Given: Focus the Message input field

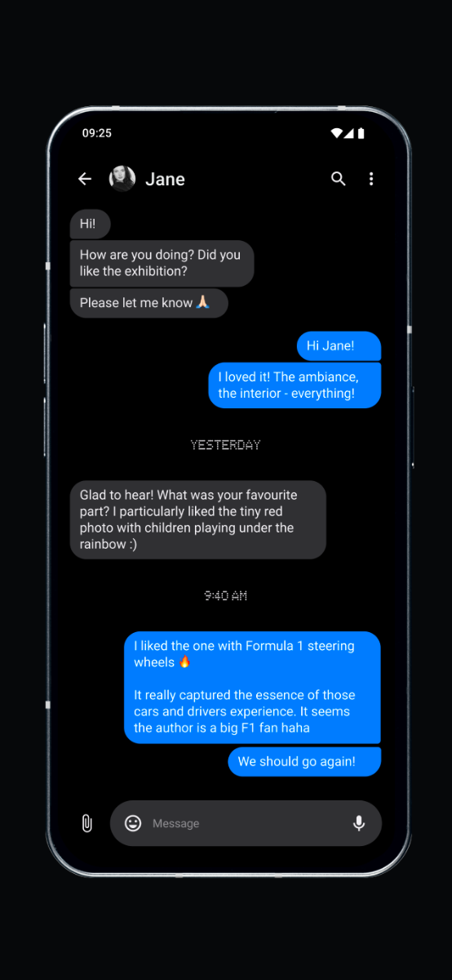Looking at the screenshot, I should tap(246, 823).
